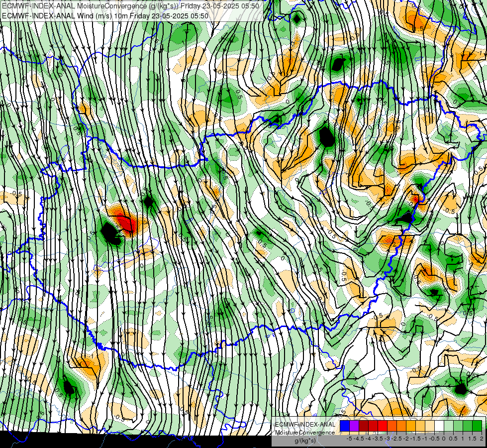Click the legend tick value '-2.5'
This screenshot has width=487, height=448.
click(397, 439)
